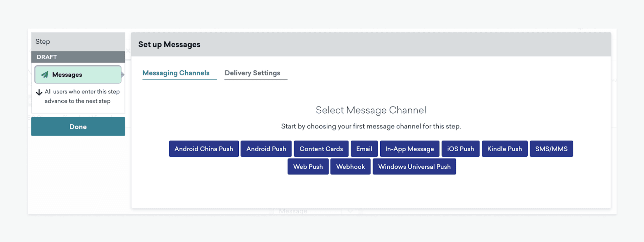Screen dimensions: 644x242
Task: Choose the In-App Message channel
Action: 409,149
